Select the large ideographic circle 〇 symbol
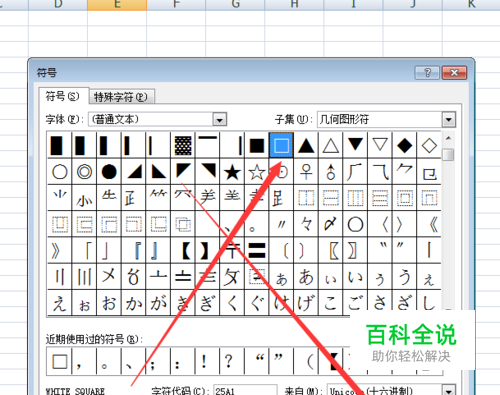 (x=355, y=224)
